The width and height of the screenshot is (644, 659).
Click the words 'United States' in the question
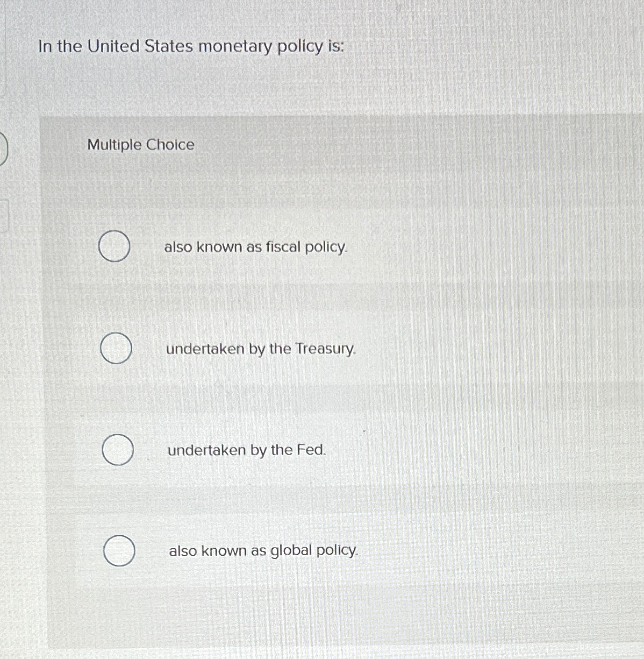[x=140, y=46]
